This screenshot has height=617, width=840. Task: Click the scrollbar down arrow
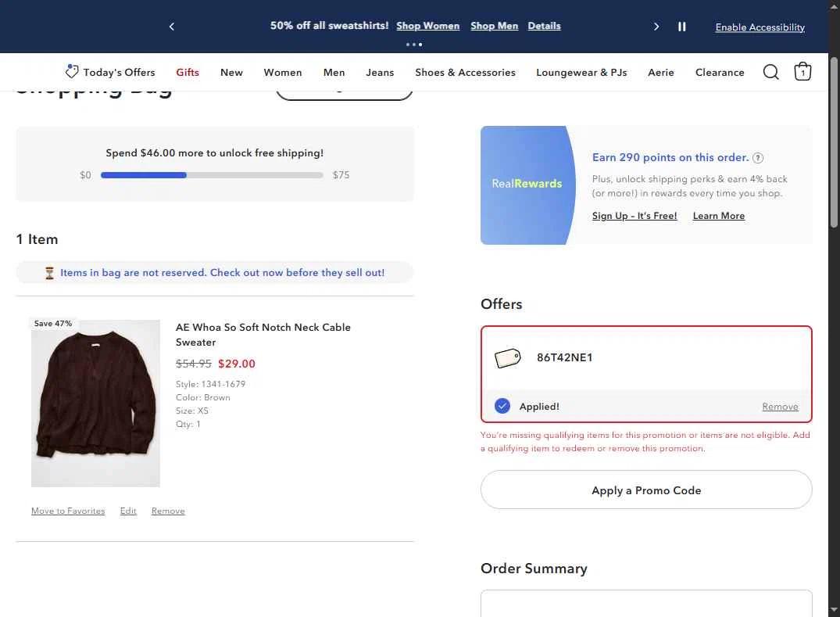pos(834,610)
